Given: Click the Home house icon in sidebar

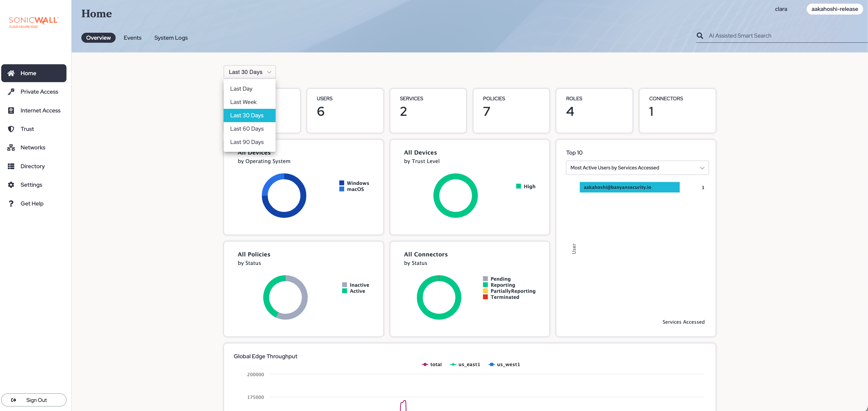Looking at the screenshot, I should click(x=11, y=73).
